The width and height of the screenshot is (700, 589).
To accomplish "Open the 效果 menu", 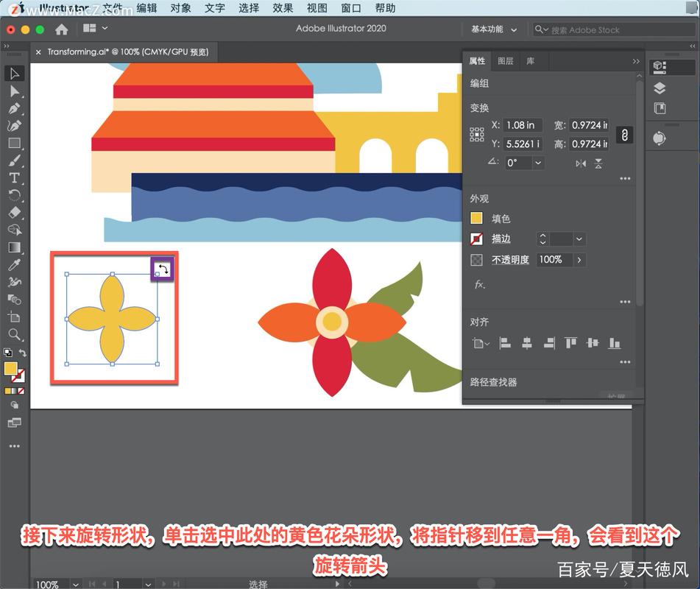I will point(283,8).
